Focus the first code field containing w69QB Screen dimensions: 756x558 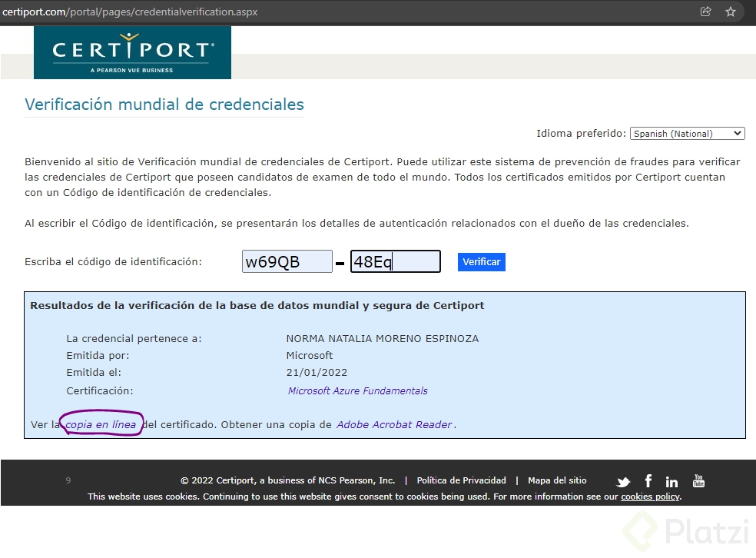click(x=287, y=261)
